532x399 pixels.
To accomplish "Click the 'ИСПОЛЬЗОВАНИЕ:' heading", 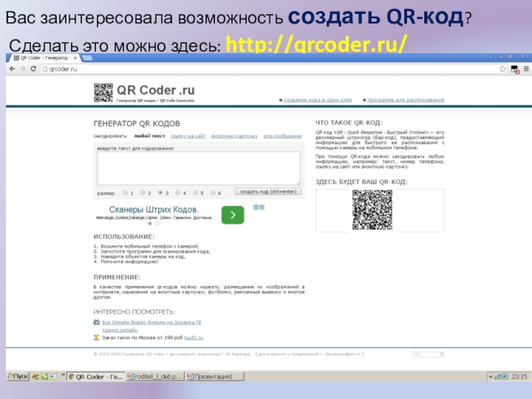I will click(124, 237).
